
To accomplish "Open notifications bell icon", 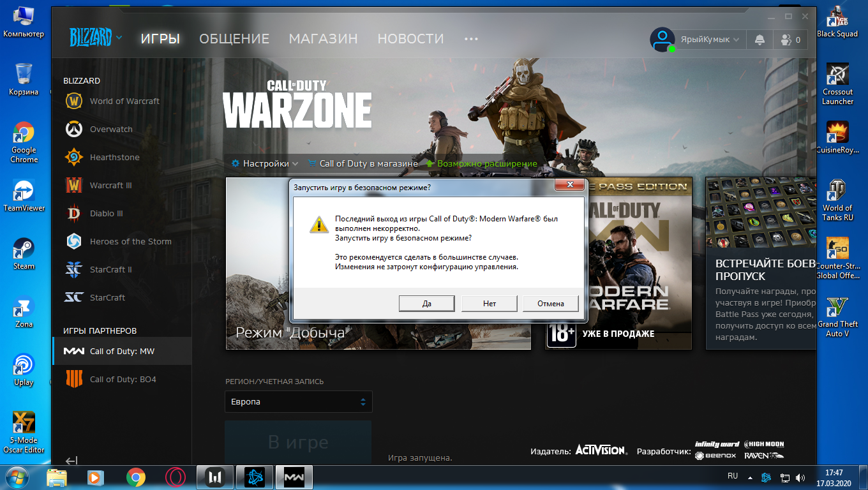I will [759, 40].
